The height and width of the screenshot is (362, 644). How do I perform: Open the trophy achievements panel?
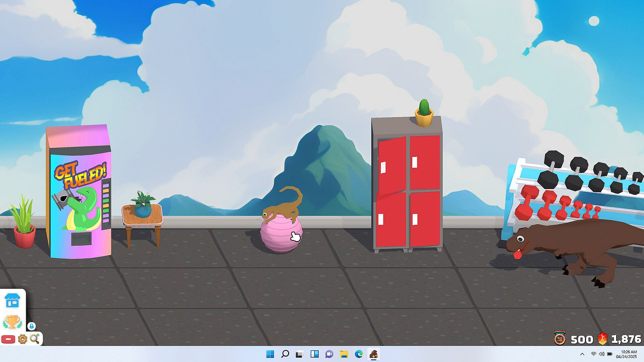click(x=12, y=322)
